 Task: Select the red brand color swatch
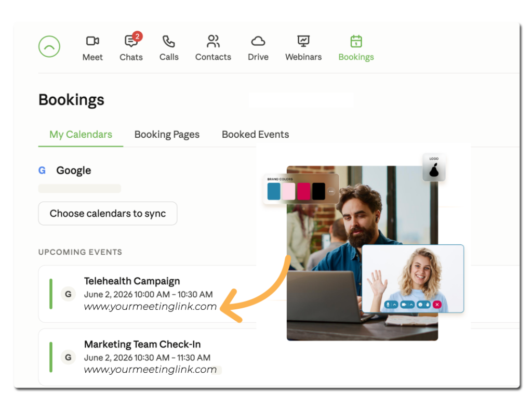tap(303, 191)
